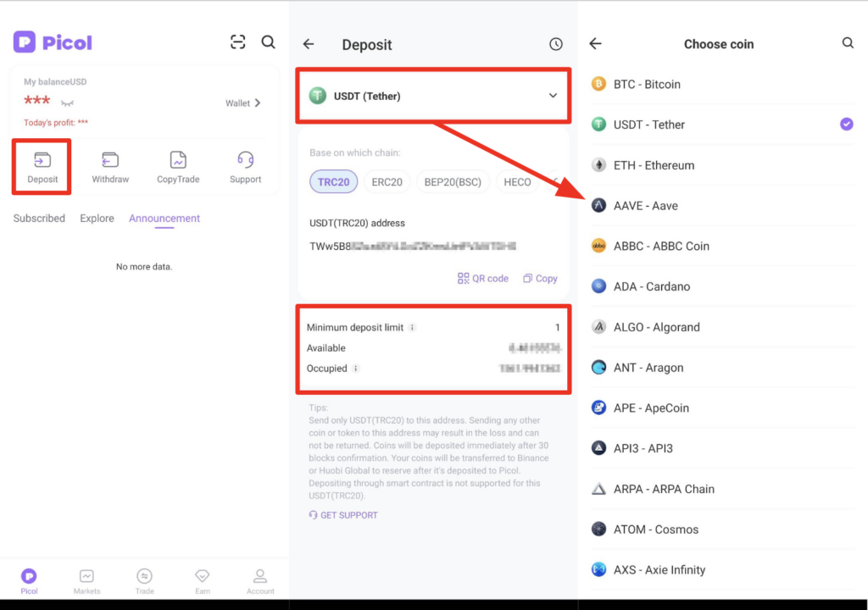
Task: Choose API3 - API3
Action: [x=723, y=448]
